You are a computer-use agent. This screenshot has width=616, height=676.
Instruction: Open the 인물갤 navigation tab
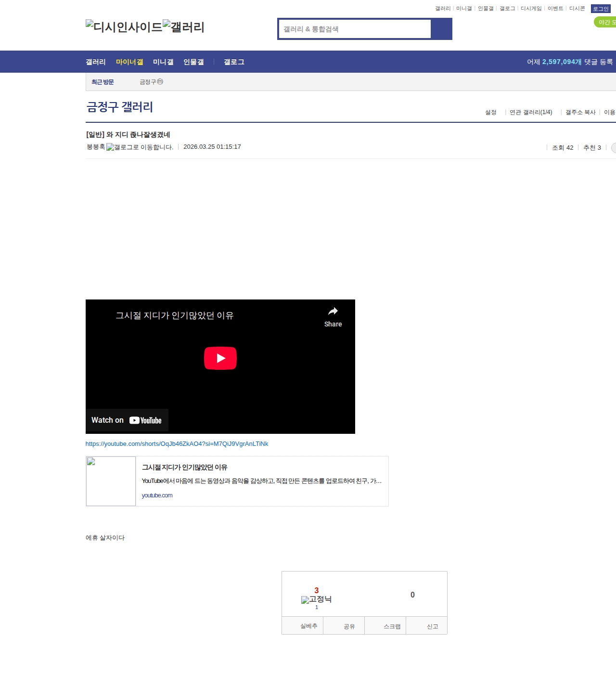(193, 62)
